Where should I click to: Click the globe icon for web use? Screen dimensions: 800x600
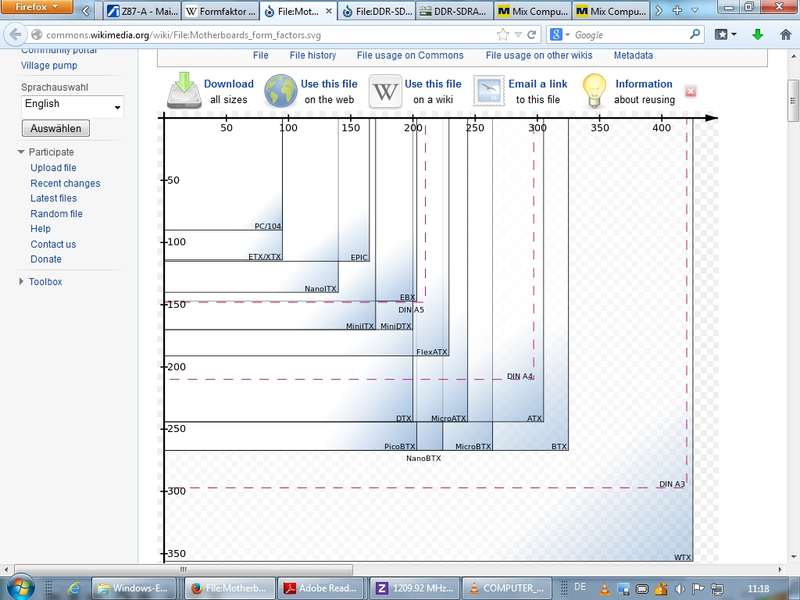coord(281,91)
